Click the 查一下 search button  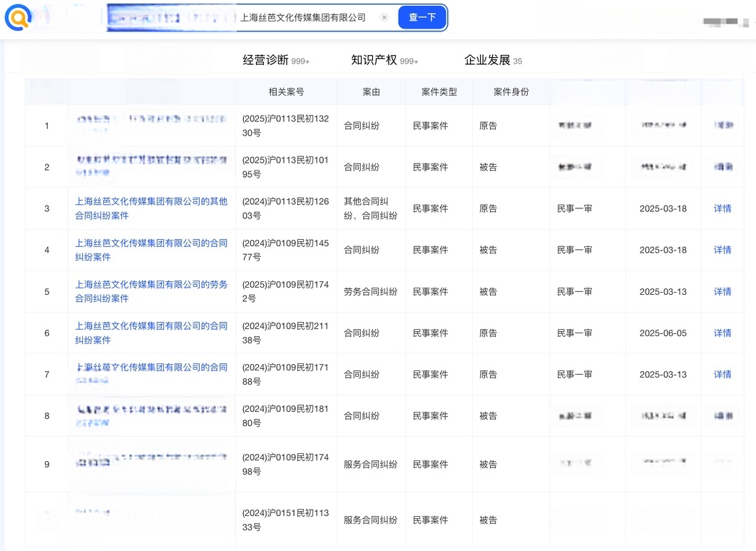pyautogui.click(x=422, y=17)
